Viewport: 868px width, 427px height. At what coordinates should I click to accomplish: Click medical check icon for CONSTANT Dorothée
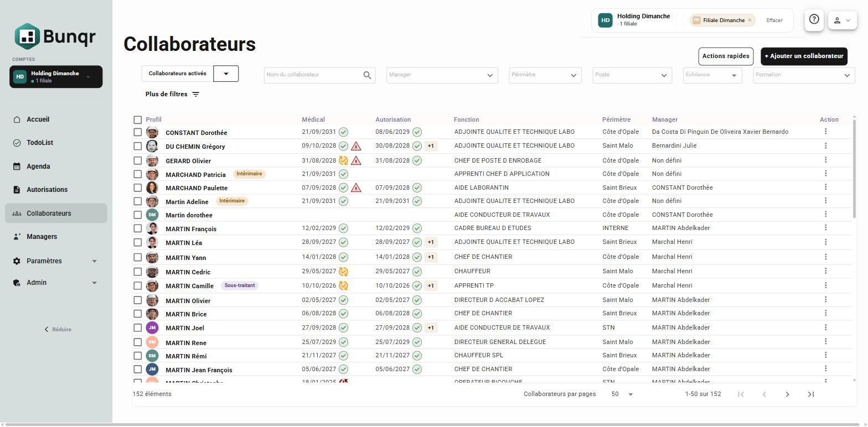[x=343, y=132]
